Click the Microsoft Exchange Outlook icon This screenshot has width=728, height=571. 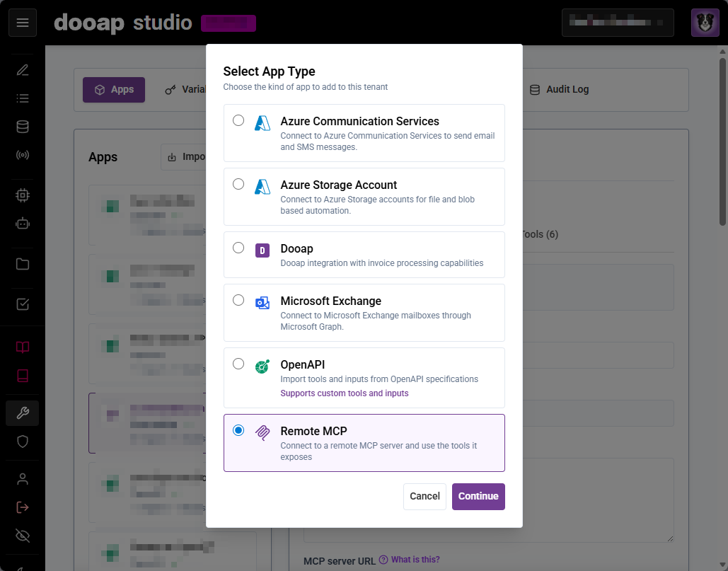262,303
